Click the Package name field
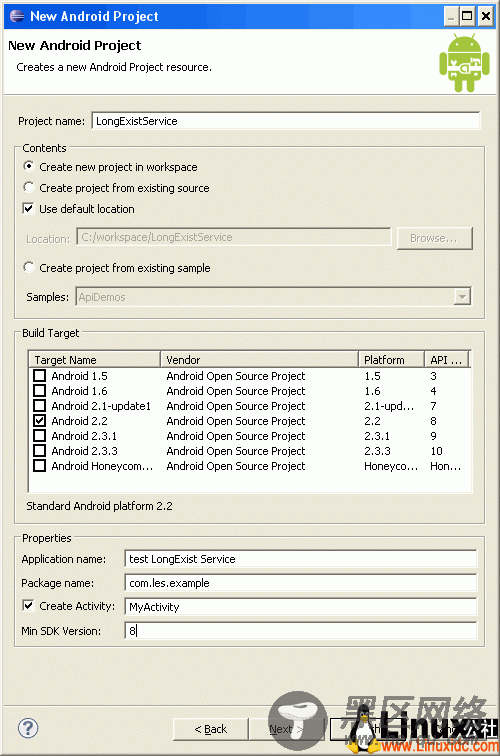Viewport: 500px width, 756px height. [300, 583]
